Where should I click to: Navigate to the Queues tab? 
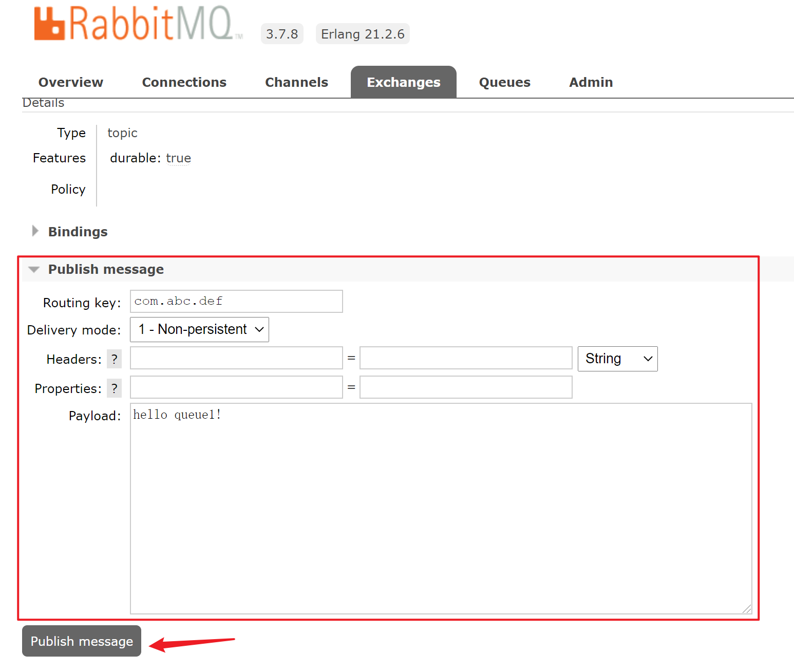point(504,82)
